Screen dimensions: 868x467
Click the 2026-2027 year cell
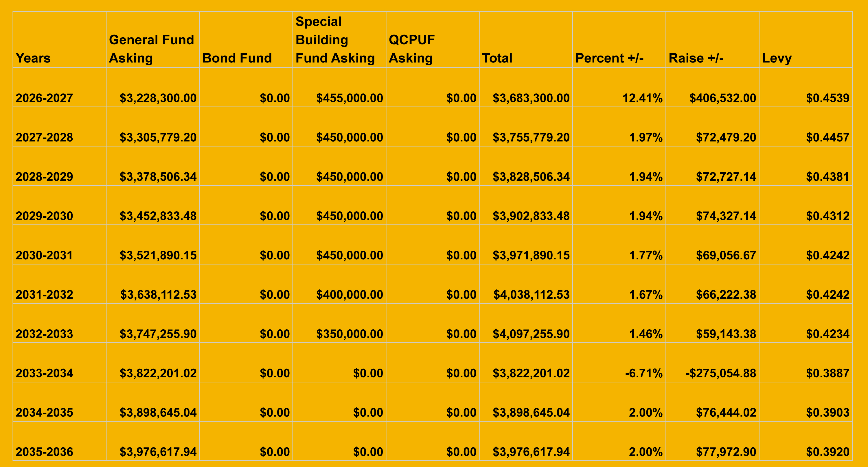pyautogui.click(x=59, y=87)
